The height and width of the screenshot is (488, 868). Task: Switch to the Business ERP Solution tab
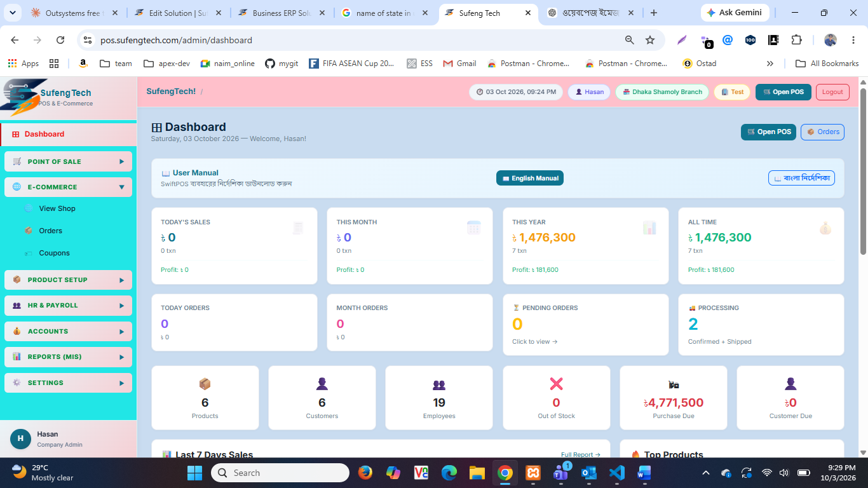click(x=283, y=13)
